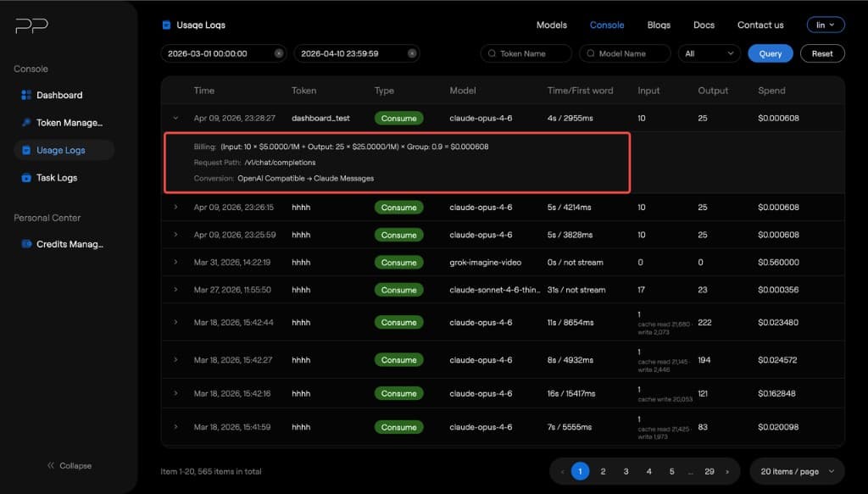This screenshot has width=868, height=494.
Task: Click Collapse sidebar label
Action: (75, 466)
